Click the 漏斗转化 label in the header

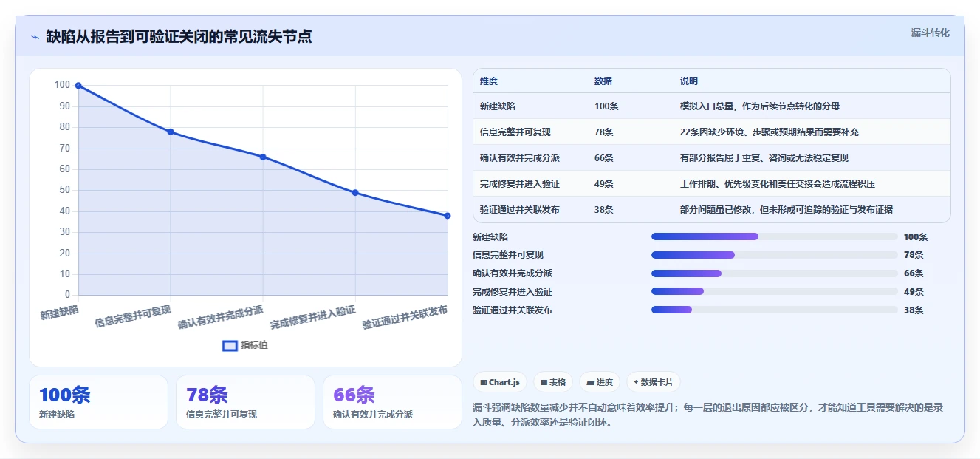point(930,33)
